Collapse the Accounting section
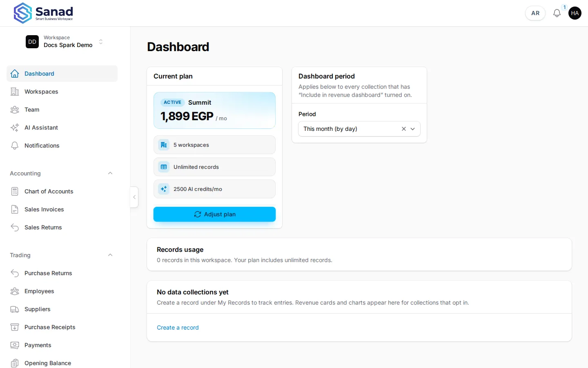The height and width of the screenshot is (368, 588). click(x=110, y=173)
